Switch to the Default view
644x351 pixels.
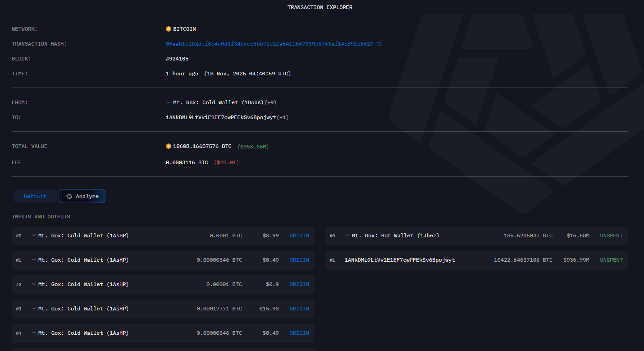(x=35, y=196)
